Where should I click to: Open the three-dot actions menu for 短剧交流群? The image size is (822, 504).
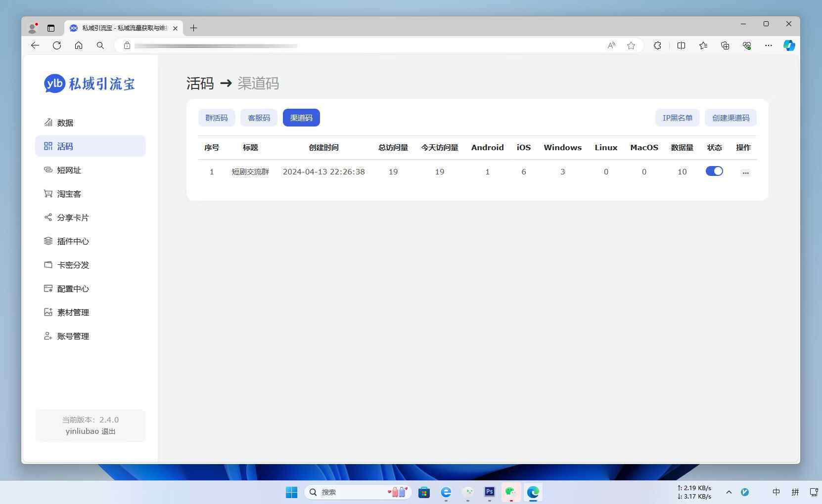[745, 172]
